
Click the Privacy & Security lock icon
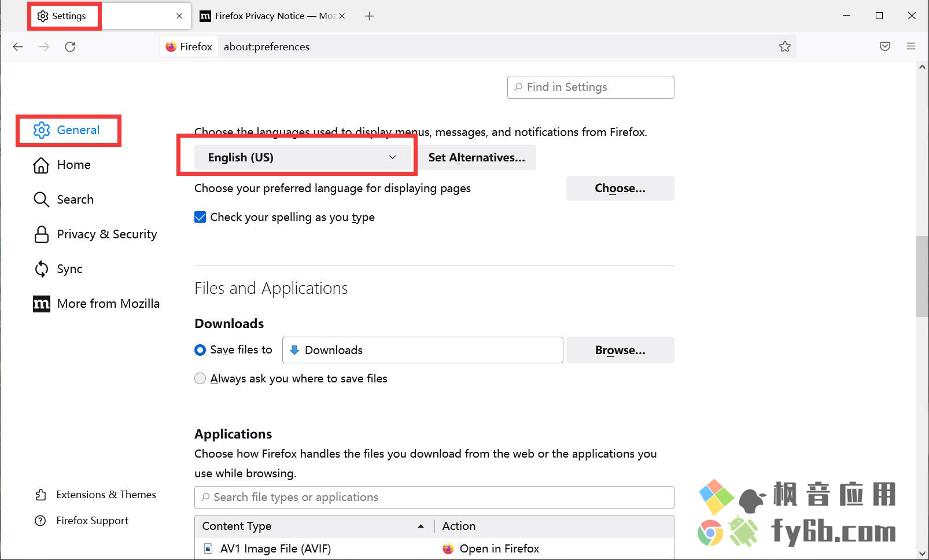[x=41, y=234]
